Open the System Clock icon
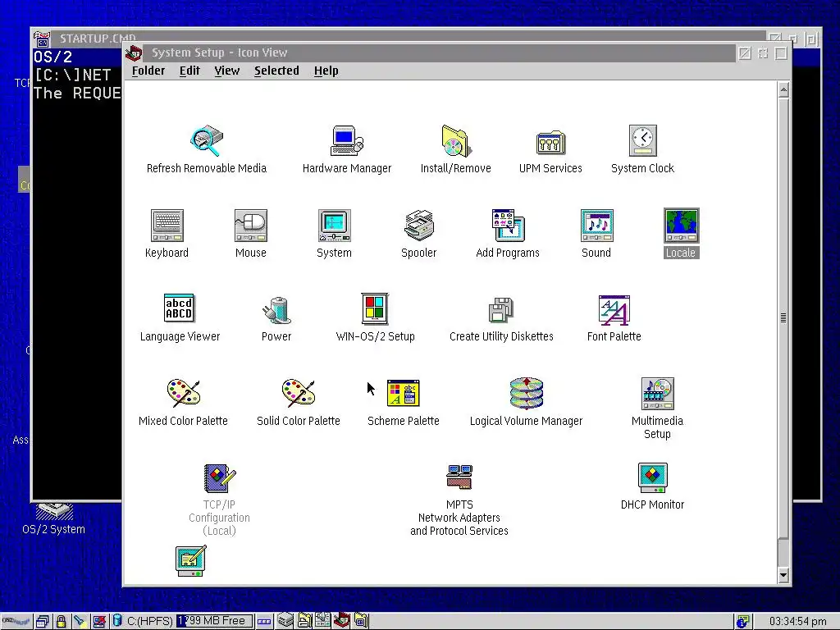Screen dimensions: 840x630 click(643, 141)
